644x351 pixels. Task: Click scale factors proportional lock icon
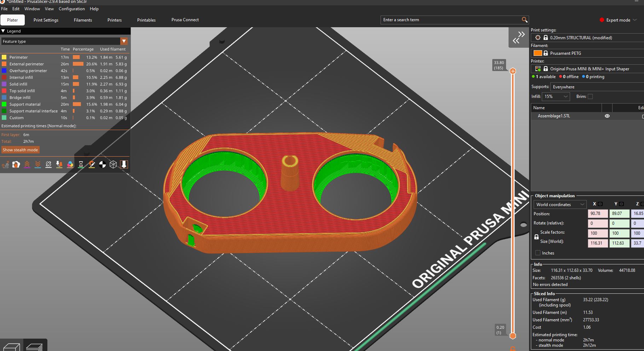[536, 237]
